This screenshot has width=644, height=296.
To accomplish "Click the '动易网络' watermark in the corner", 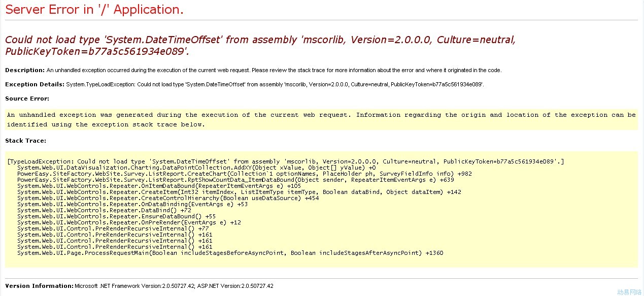I will point(629,292).
